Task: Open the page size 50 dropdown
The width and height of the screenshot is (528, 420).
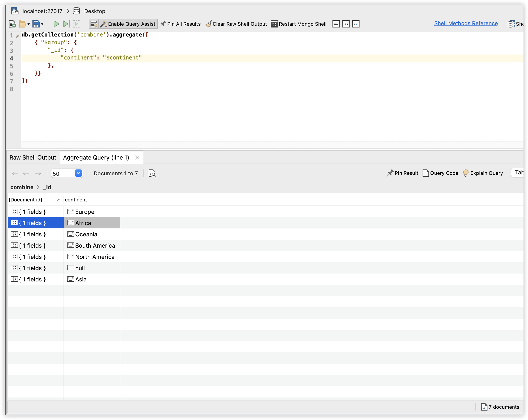Action: (x=78, y=173)
